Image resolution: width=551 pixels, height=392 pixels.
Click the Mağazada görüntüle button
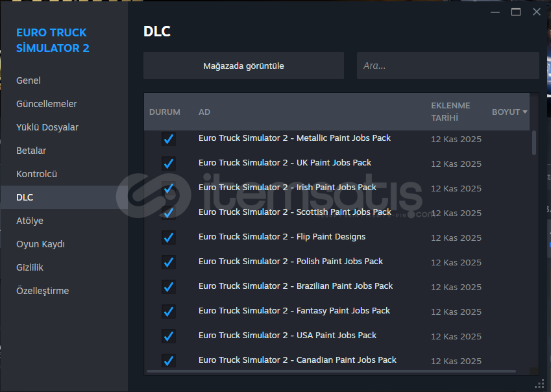(243, 66)
